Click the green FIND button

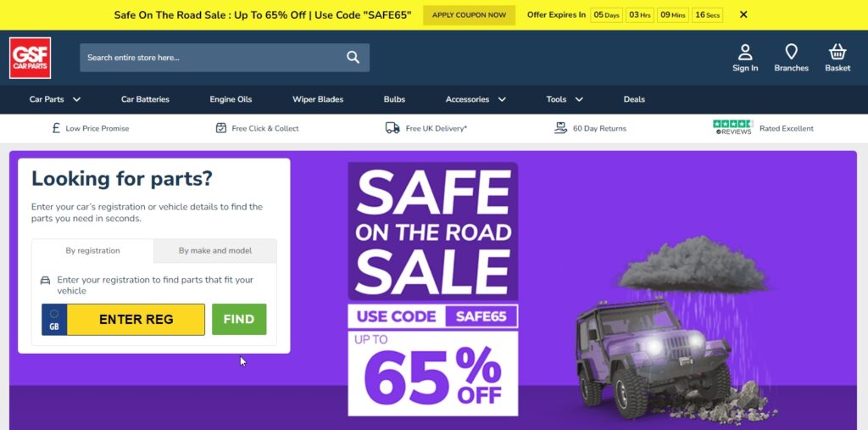(239, 319)
